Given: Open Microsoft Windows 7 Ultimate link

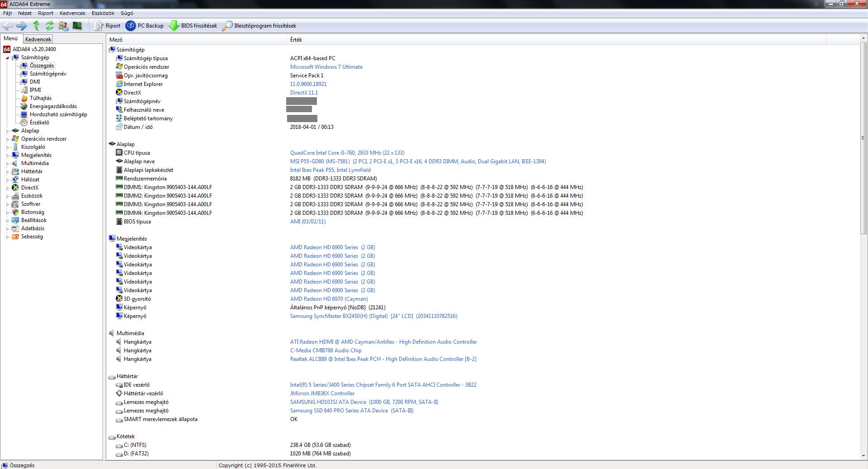Looking at the screenshot, I should pyautogui.click(x=326, y=67).
